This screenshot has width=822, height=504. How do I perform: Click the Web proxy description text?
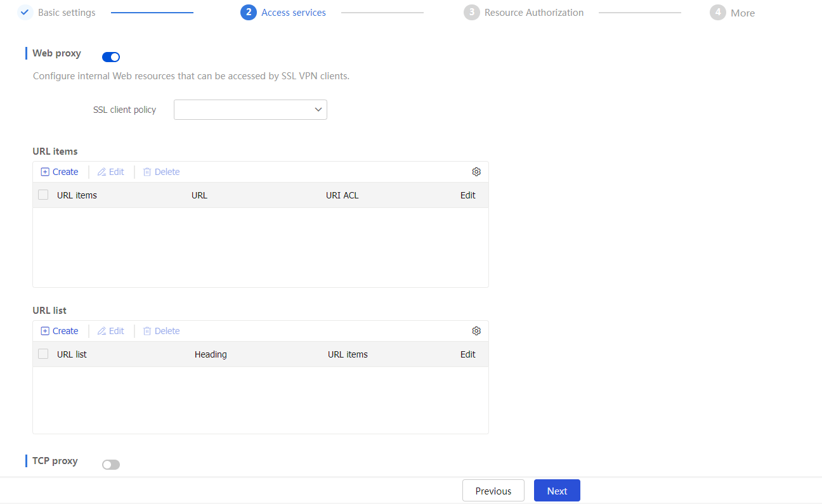(x=191, y=76)
